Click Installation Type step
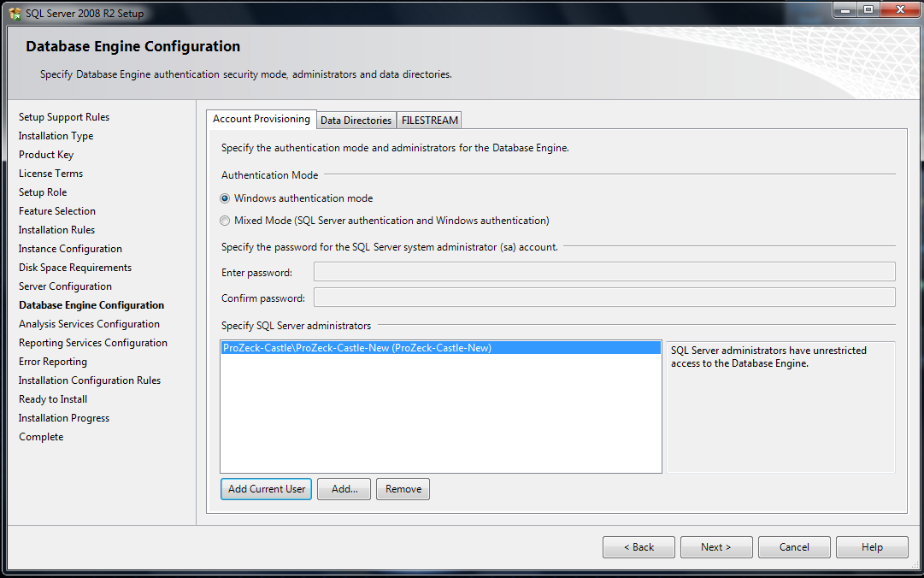The width and height of the screenshot is (924, 578). tap(56, 136)
